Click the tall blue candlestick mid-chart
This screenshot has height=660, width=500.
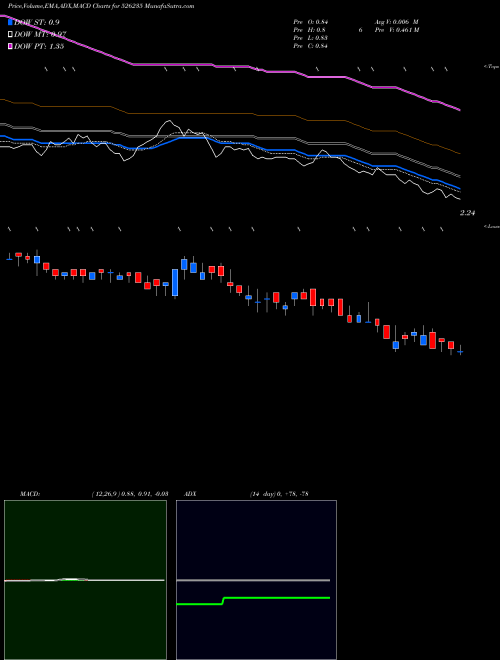(175, 282)
